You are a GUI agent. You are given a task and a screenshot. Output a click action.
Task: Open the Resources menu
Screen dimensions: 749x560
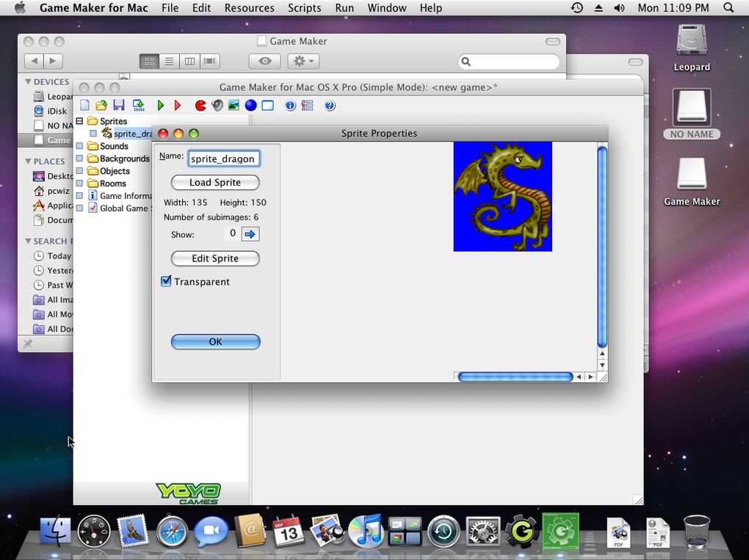[x=249, y=8]
